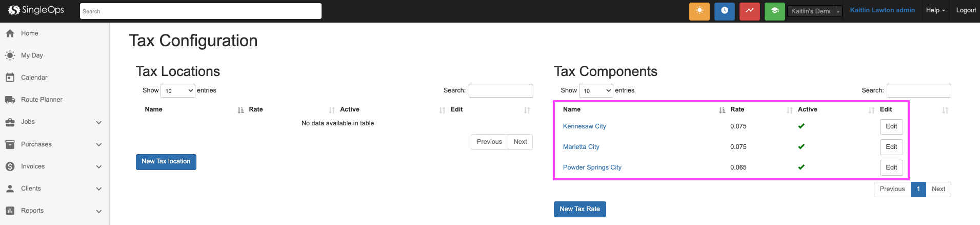The width and height of the screenshot is (980, 225).
Task: Click the red chart icon button
Action: point(749,11)
